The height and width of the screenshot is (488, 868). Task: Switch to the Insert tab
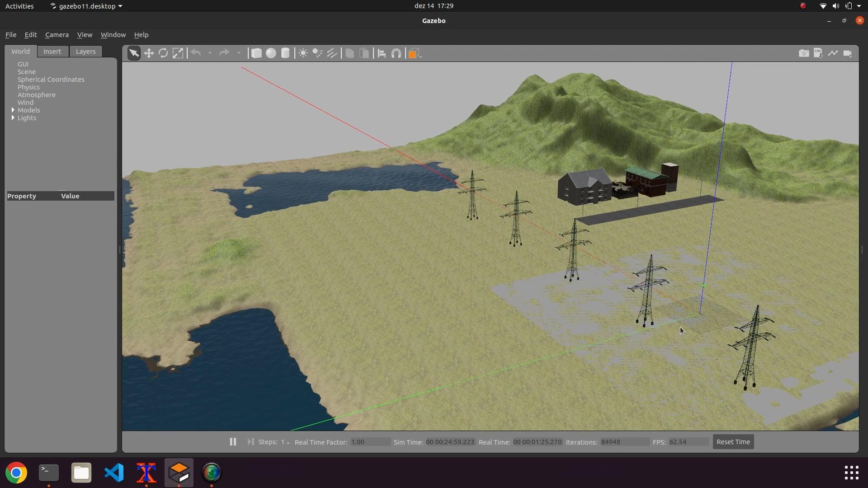pos(52,52)
